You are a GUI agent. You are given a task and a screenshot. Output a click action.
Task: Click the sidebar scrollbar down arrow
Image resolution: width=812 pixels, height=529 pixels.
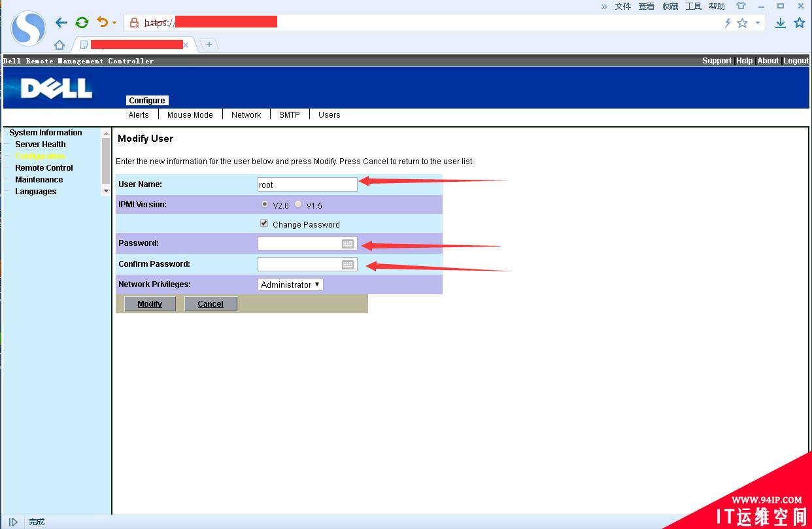(x=107, y=191)
